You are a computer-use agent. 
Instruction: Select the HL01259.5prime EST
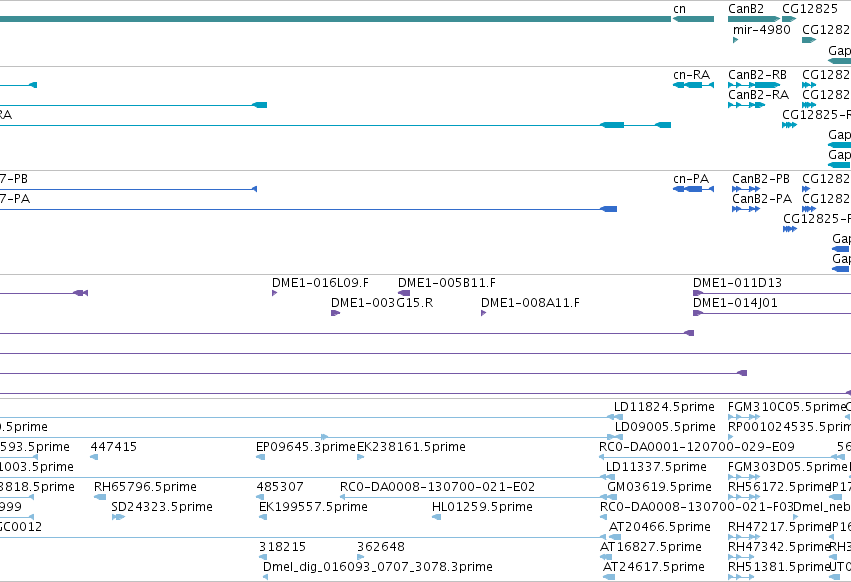tap(436, 517)
